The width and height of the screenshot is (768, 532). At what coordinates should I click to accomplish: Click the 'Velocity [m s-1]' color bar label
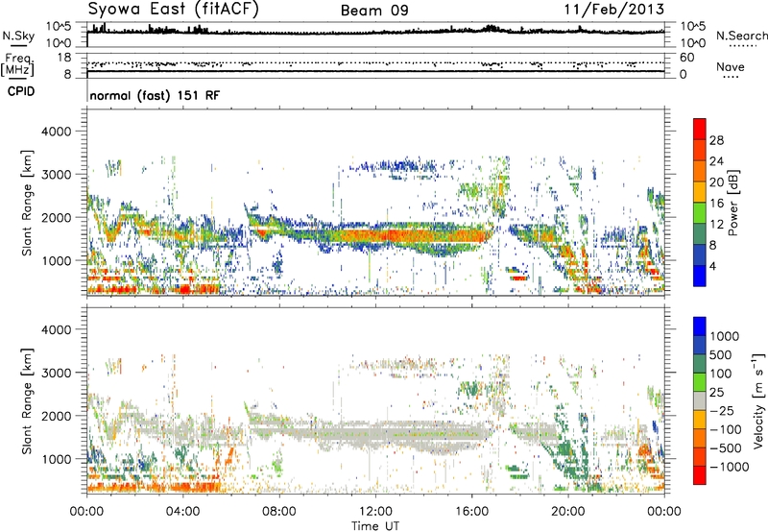pyautogui.click(x=758, y=400)
